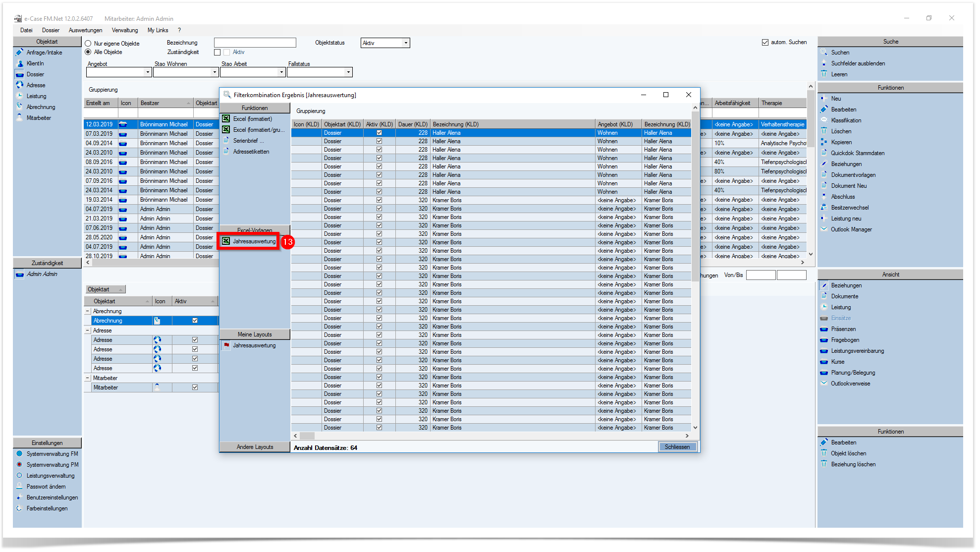Open the My Links menu
Screen dimensions: 980x552
pos(158,30)
